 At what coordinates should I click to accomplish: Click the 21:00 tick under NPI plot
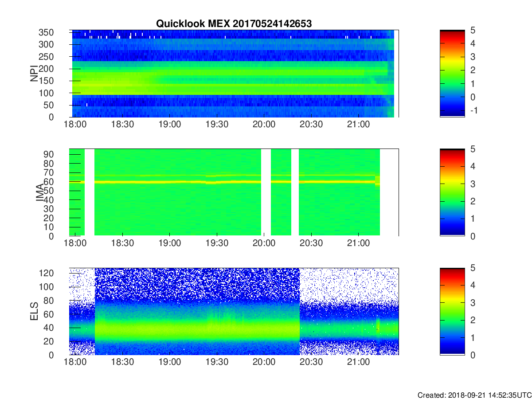(x=358, y=125)
